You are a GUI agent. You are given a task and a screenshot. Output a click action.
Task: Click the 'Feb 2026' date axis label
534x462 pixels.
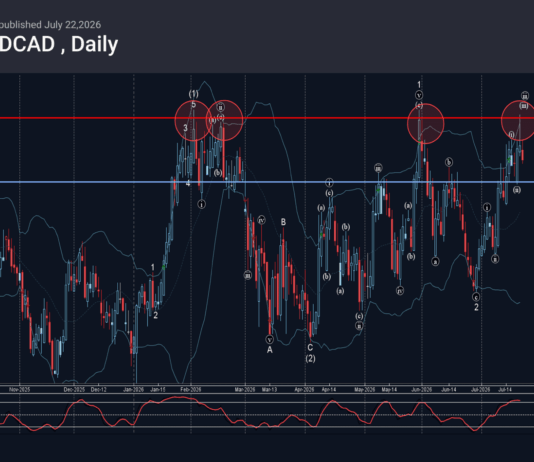191,389
